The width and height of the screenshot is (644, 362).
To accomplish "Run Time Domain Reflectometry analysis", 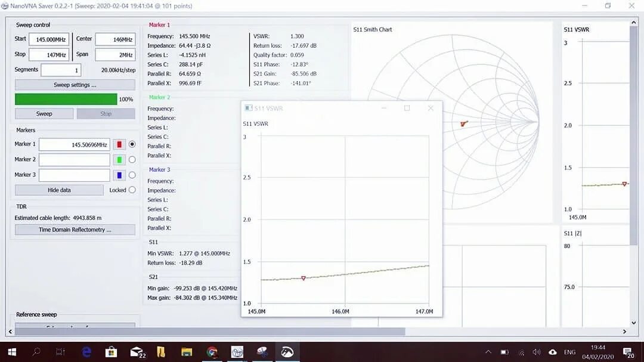I will pos(75,229).
